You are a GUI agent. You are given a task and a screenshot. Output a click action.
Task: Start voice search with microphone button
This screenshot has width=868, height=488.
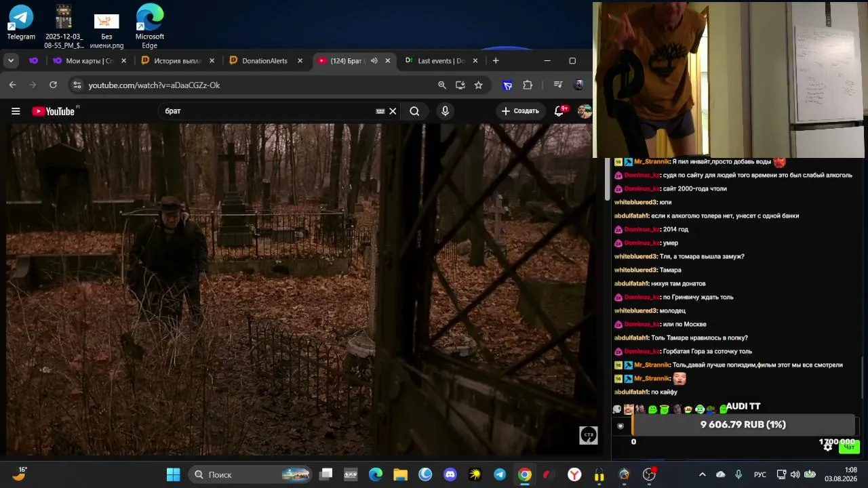445,111
